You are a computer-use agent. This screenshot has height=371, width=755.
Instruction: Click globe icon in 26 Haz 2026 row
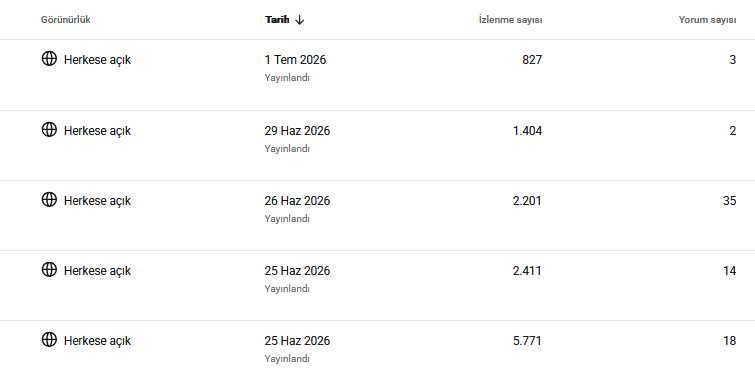[x=49, y=199]
